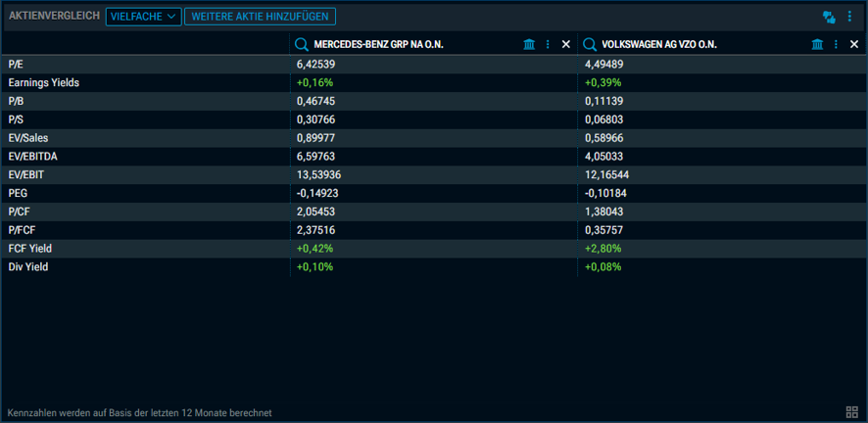Click Mercedes P/FCF value 2,37516
868x423 pixels.
316,230
